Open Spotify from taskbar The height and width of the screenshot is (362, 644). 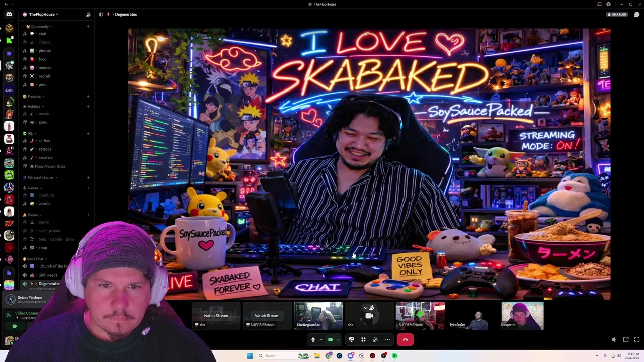click(394, 356)
